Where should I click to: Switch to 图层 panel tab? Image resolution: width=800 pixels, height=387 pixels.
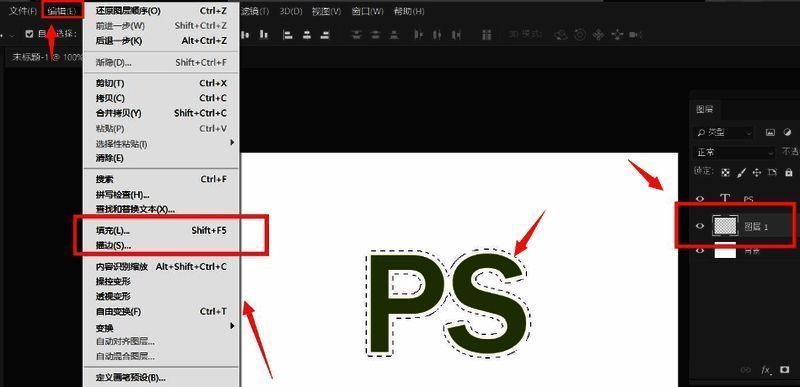[x=705, y=109]
